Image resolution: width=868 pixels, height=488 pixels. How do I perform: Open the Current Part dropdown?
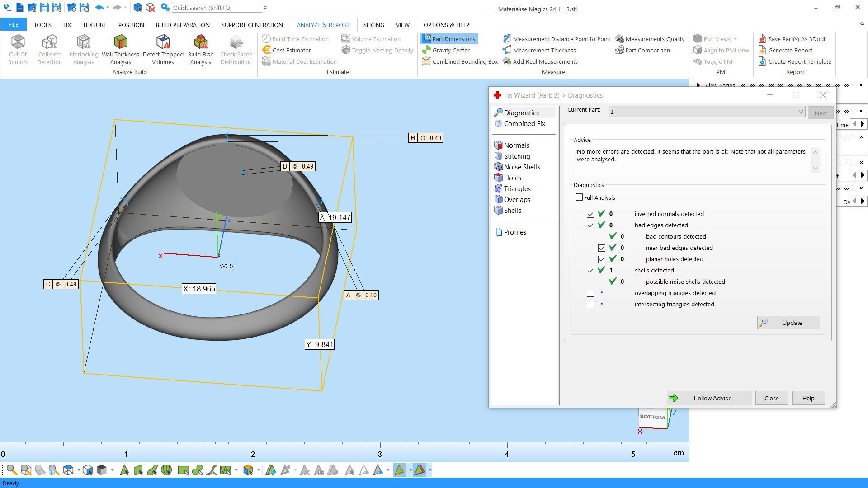tap(800, 112)
